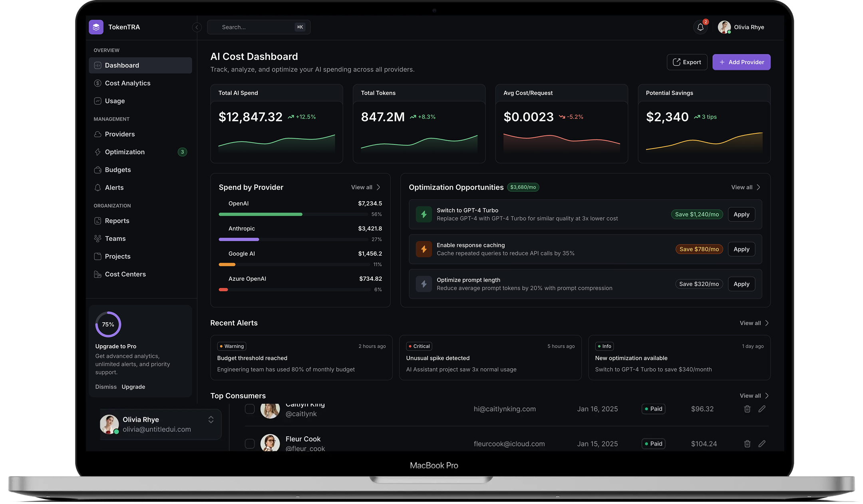
Task: Switch to the Dashboard menu item
Action: click(121, 65)
